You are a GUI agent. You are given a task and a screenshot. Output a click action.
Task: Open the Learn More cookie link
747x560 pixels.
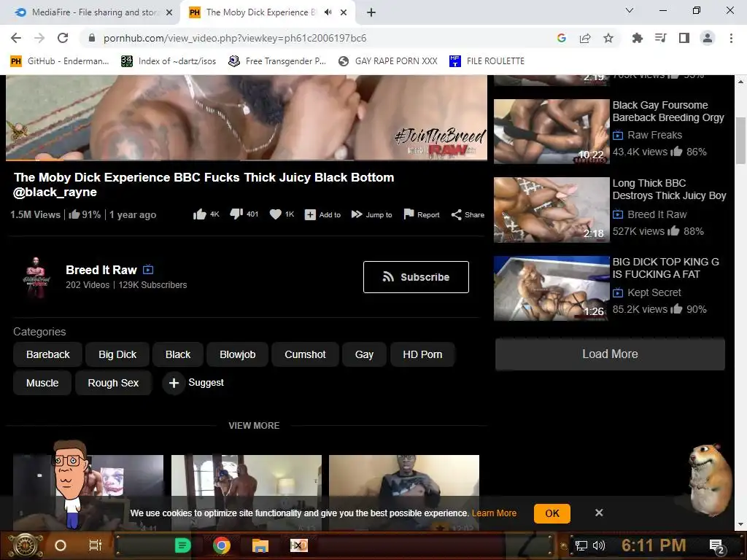[494, 513]
